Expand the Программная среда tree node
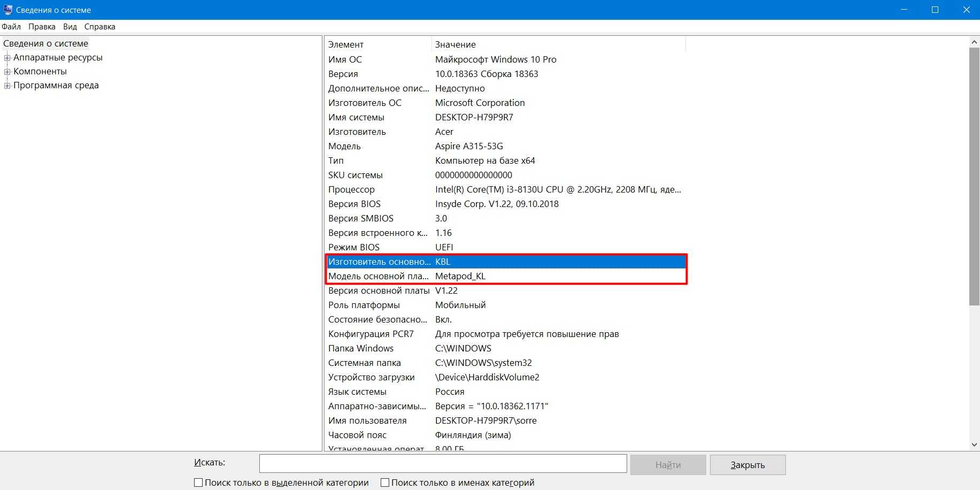The height and width of the screenshot is (490, 980). click(7, 86)
